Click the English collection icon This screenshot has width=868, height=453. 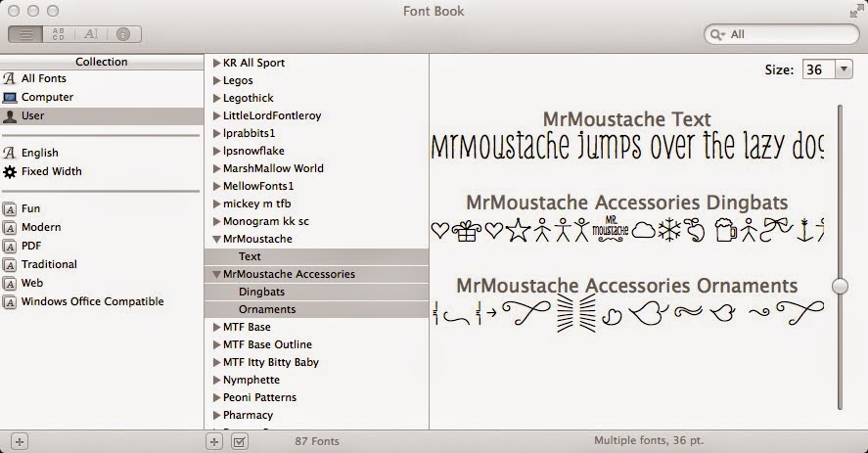click(10, 153)
